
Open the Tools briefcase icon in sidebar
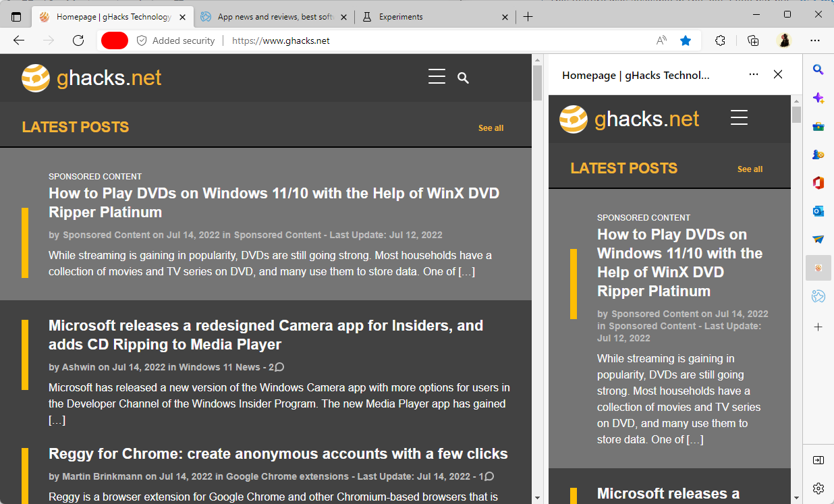(x=818, y=126)
